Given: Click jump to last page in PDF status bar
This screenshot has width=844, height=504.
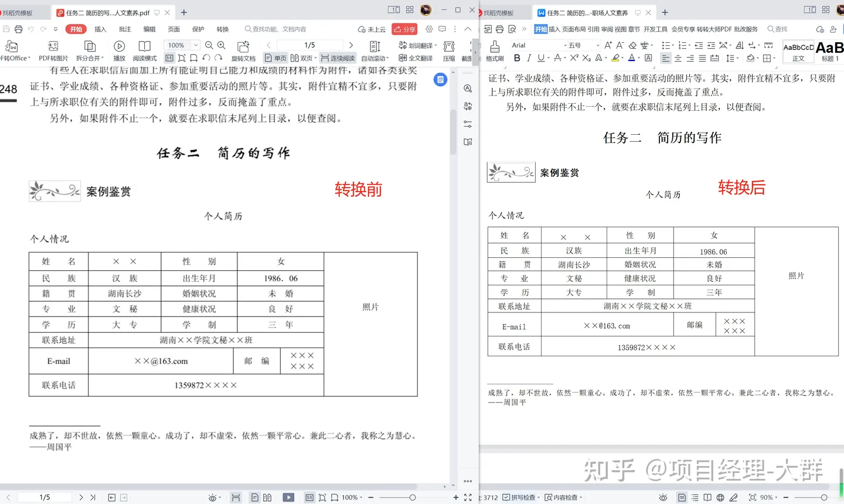Looking at the screenshot, I should [93, 497].
